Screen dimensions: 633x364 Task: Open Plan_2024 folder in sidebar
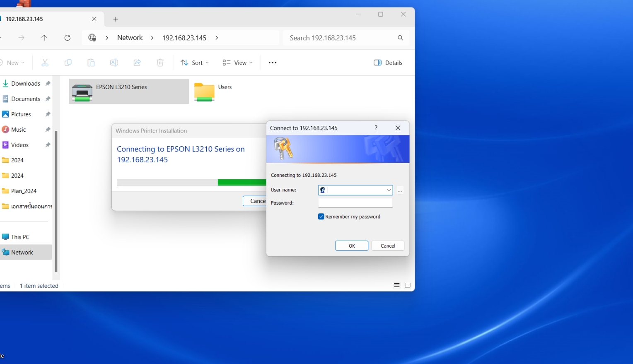point(24,191)
